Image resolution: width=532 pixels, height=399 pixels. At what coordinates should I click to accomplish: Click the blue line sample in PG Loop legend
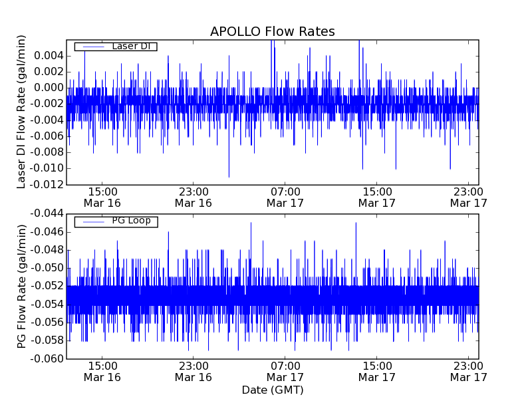tap(91, 221)
